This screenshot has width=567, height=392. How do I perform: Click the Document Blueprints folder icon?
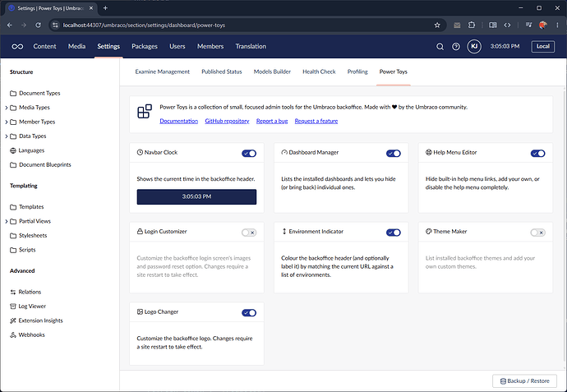pyautogui.click(x=13, y=165)
